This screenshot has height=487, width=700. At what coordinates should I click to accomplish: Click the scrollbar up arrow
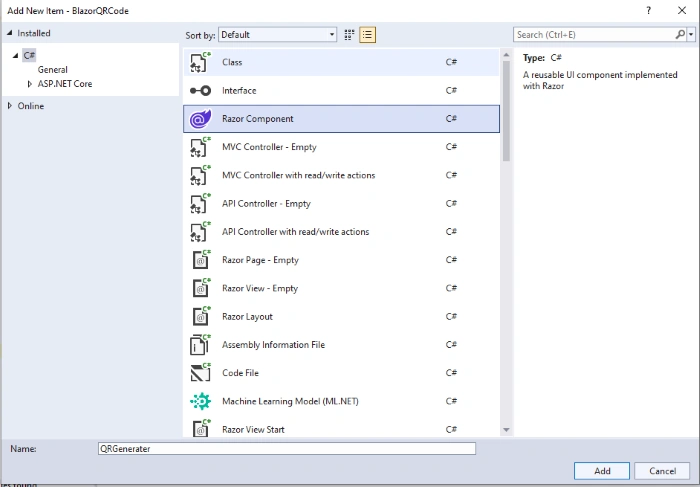click(x=506, y=55)
